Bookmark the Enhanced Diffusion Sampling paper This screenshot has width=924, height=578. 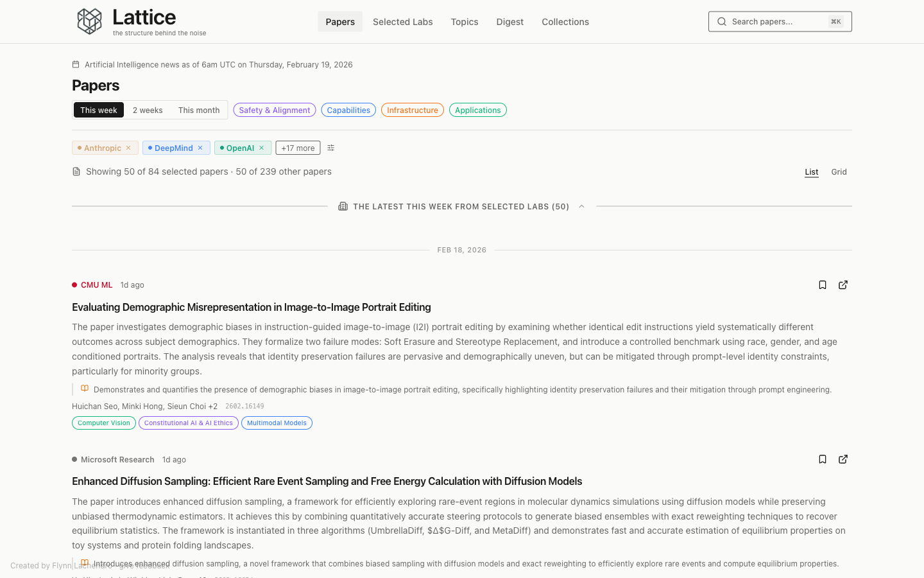tap(822, 459)
